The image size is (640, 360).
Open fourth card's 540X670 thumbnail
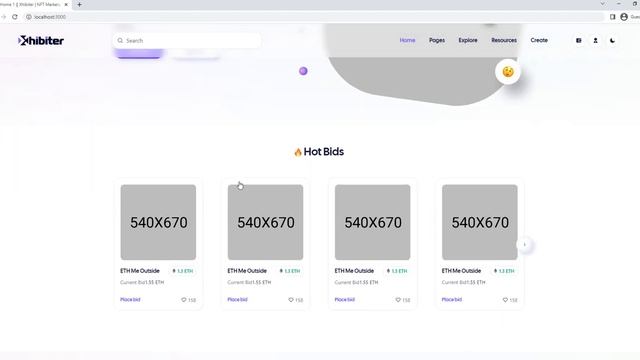coord(480,222)
